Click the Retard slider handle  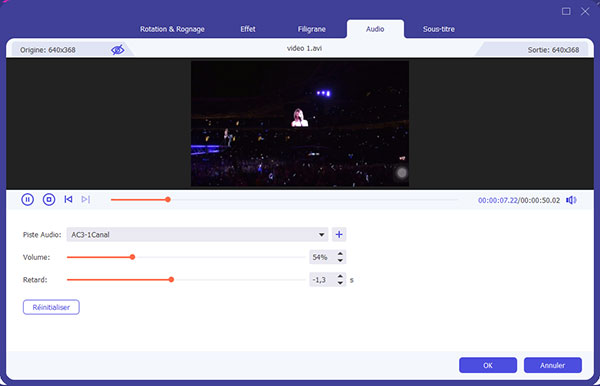(171, 280)
